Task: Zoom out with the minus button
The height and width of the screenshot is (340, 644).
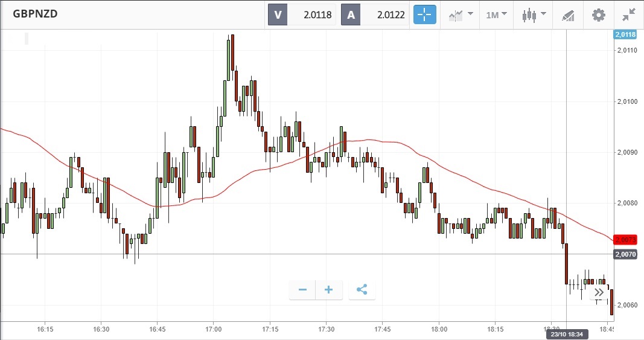Action: pyautogui.click(x=302, y=290)
